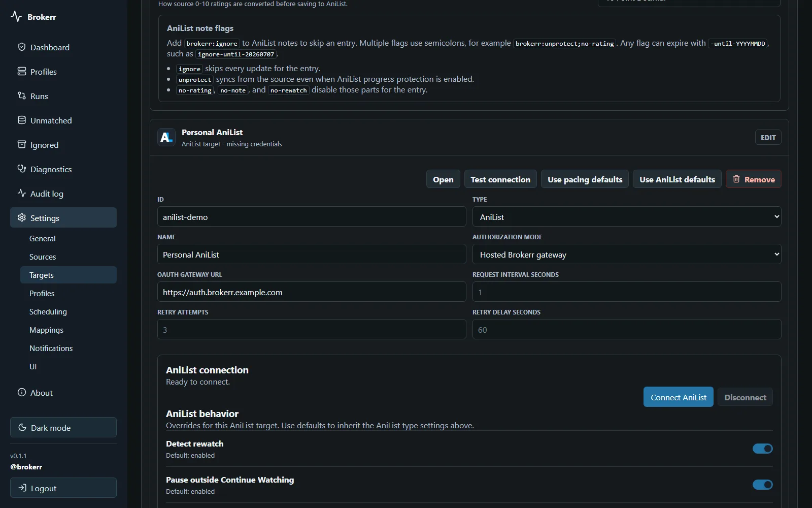Open Mappings settings subsection
This screenshot has height=508, width=812.
(69, 330)
